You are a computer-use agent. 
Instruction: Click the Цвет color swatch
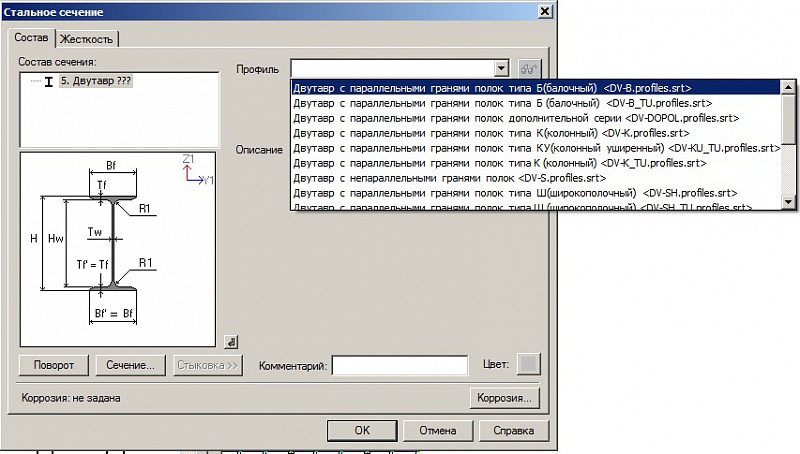click(x=528, y=364)
